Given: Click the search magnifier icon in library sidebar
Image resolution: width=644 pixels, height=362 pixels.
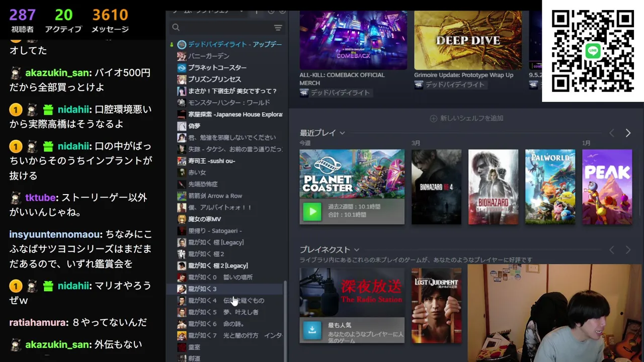Looking at the screenshot, I should coord(176,27).
